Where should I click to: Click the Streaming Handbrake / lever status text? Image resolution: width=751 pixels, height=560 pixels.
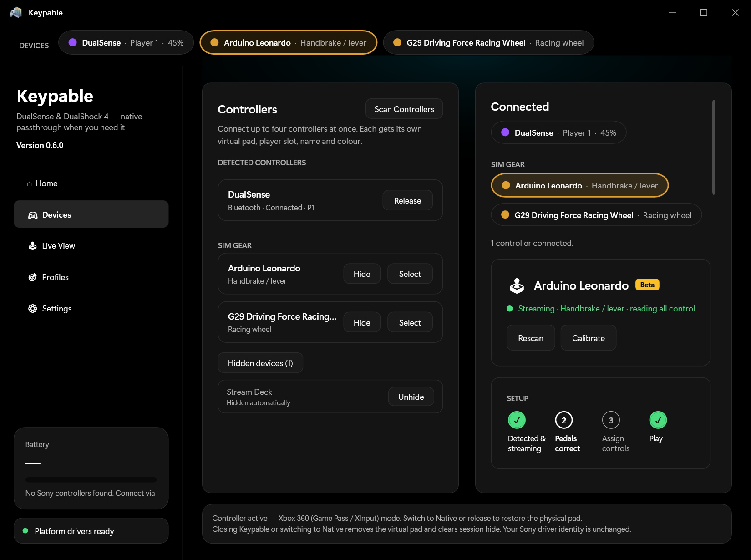tap(606, 309)
